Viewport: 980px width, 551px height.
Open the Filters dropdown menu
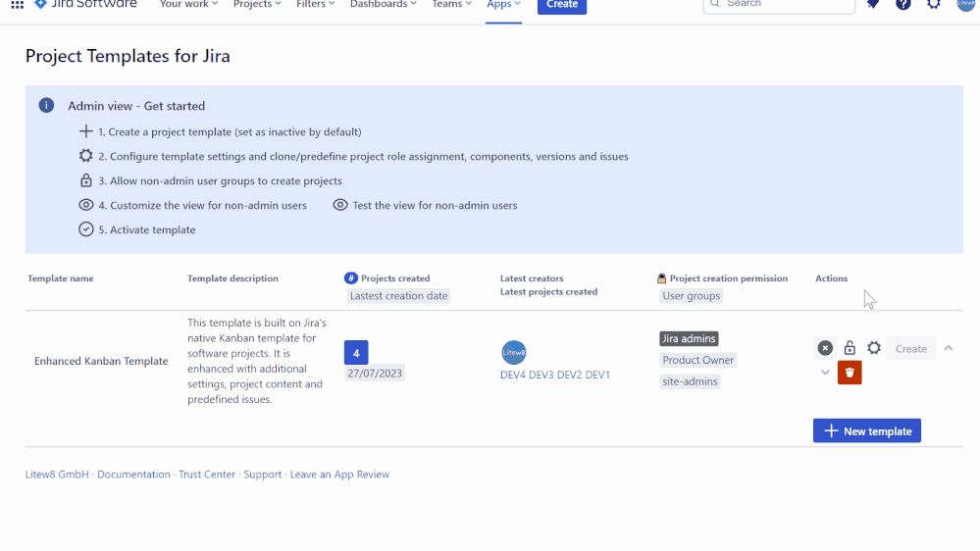coord(316,4)
